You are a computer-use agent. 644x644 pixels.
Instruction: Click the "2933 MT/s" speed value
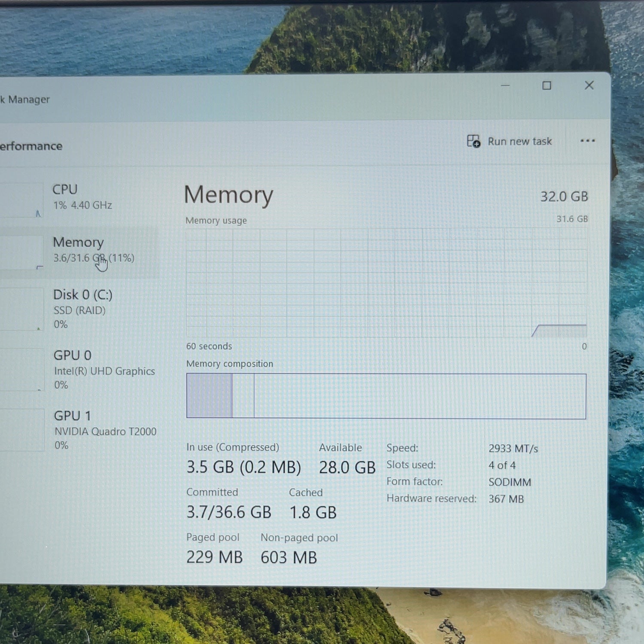(513, 449)
